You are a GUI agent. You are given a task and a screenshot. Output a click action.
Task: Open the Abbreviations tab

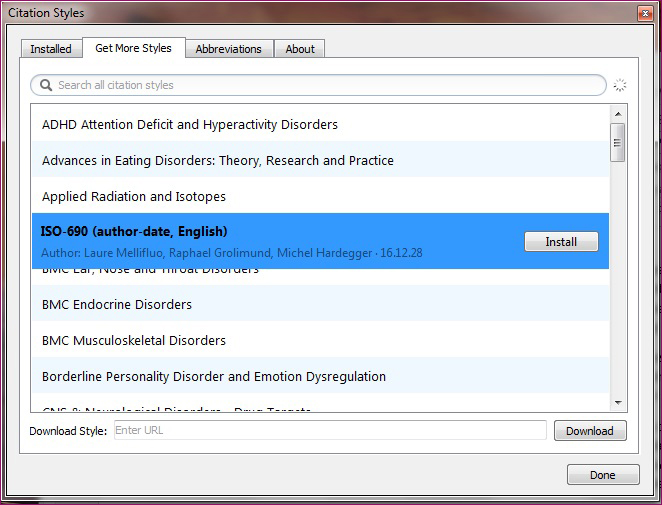(x=228, y=49)
